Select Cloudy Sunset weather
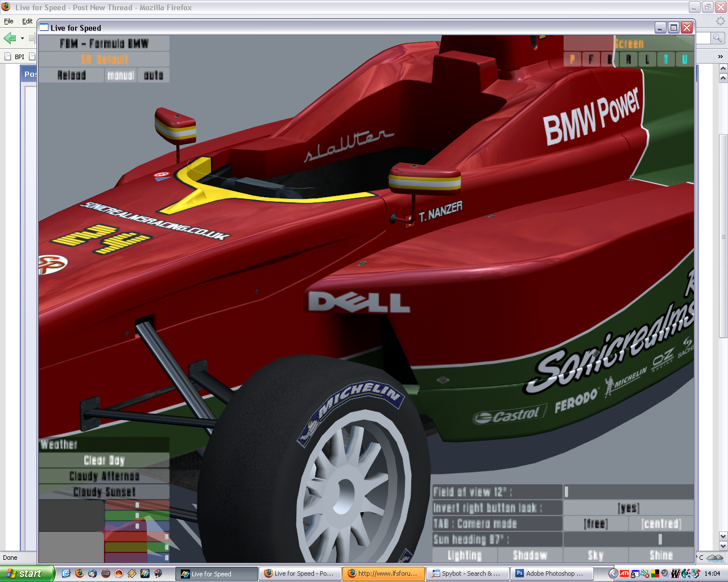The height and width of the screenshot is (582, 728). click(104, 492)
